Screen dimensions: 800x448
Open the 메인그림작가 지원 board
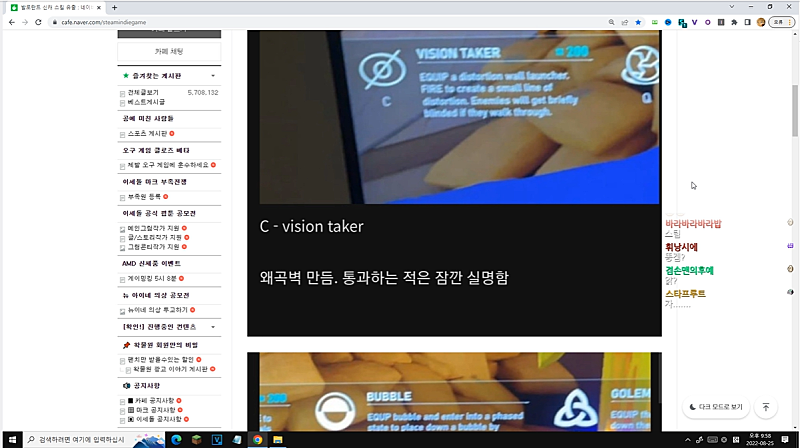pos(153,229)
